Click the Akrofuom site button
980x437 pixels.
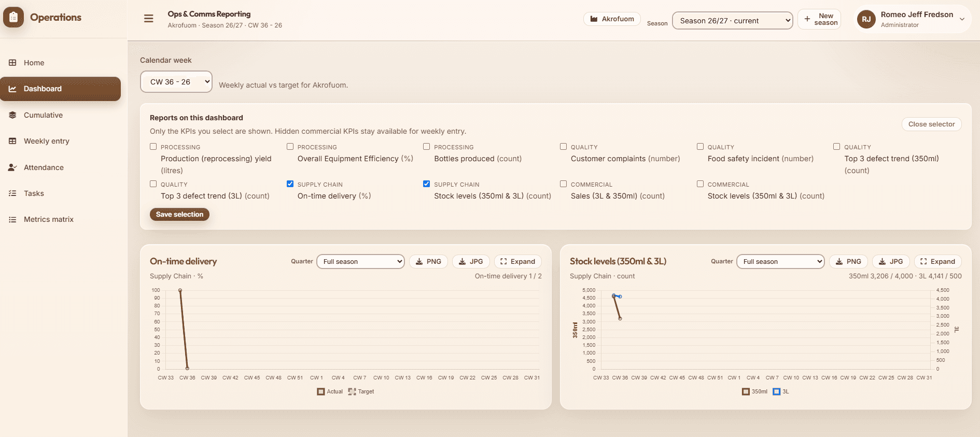tap(612, 19)
